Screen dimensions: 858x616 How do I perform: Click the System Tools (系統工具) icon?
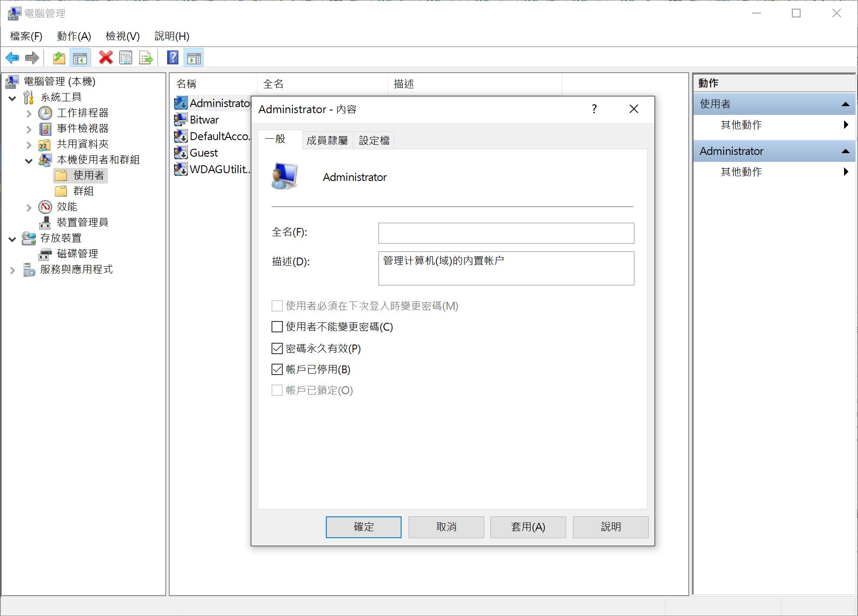(29, 97)
